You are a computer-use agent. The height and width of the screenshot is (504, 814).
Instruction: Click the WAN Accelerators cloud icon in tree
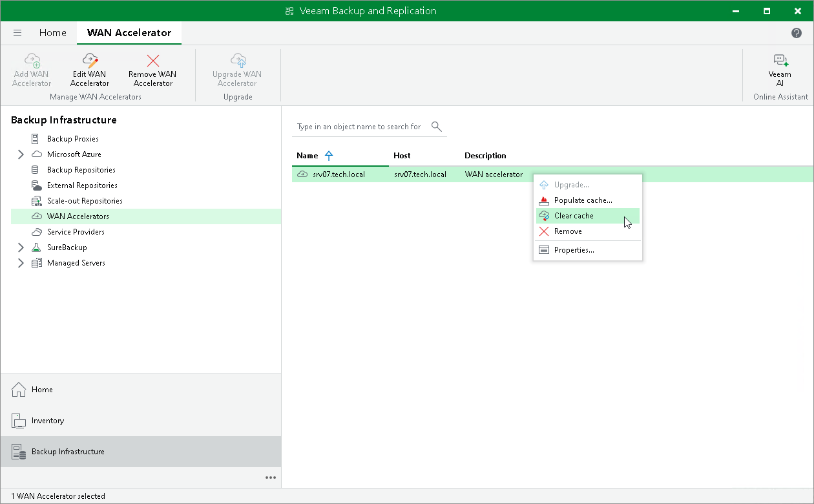coord(37,216)
